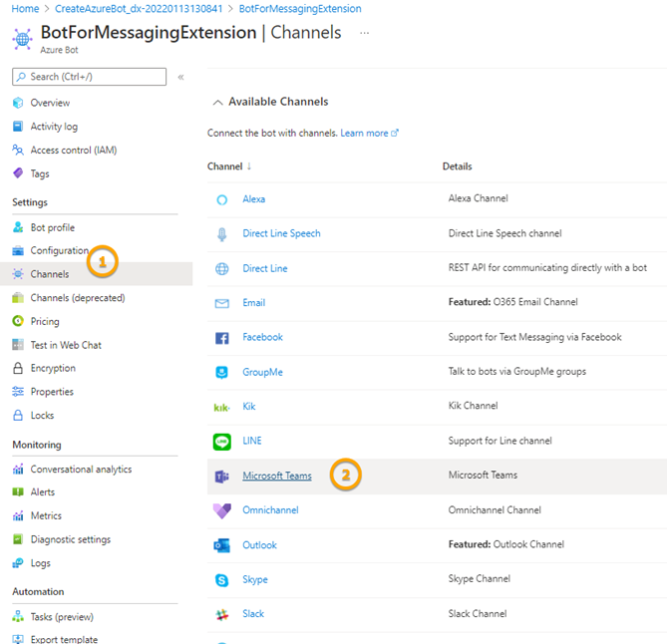667x644 pixels.
Task: Open the more options ellipsis menu
Action: tap(365, 33)
